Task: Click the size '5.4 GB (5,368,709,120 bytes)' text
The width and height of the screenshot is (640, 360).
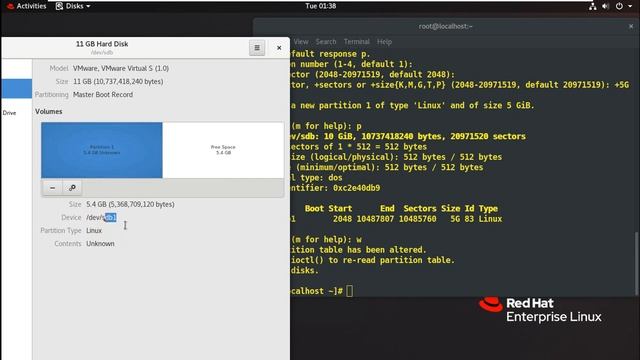Action: [x=130, y=204]
